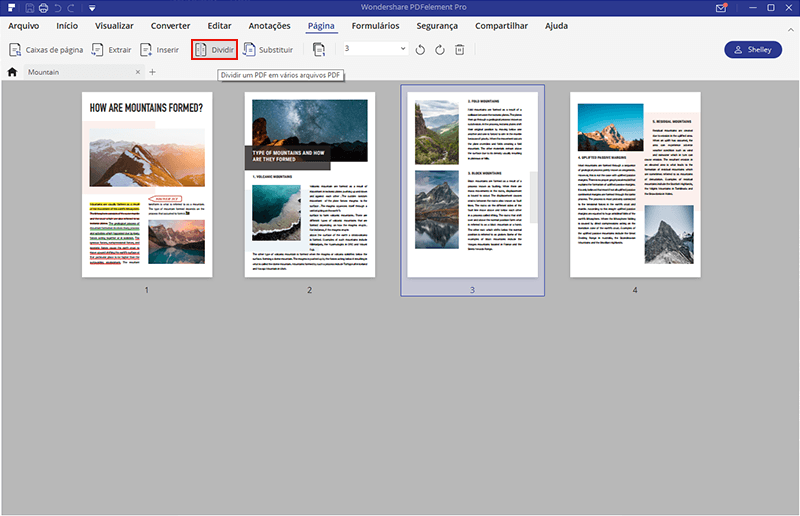Viewport: 800px width, 516px height.
Task: Maximize the PDFelement window
Action: (771, 8)
